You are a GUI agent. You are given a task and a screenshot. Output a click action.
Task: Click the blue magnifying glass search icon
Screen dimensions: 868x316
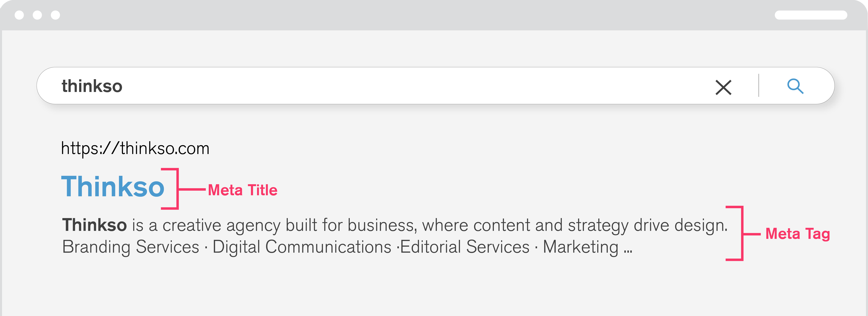point(795,86)
